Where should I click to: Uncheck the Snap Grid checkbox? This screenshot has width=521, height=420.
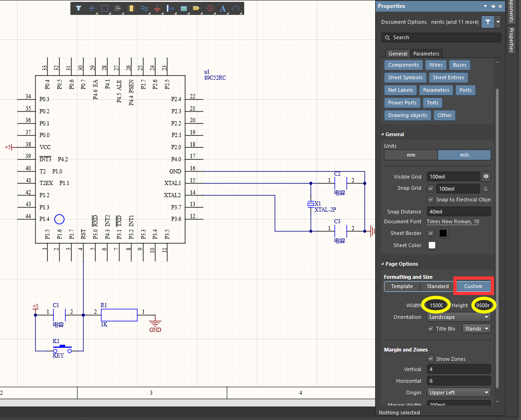(431, 189)
